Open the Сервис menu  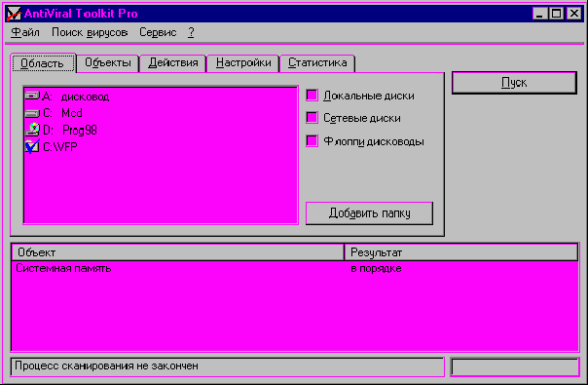(x=158, y=33)
